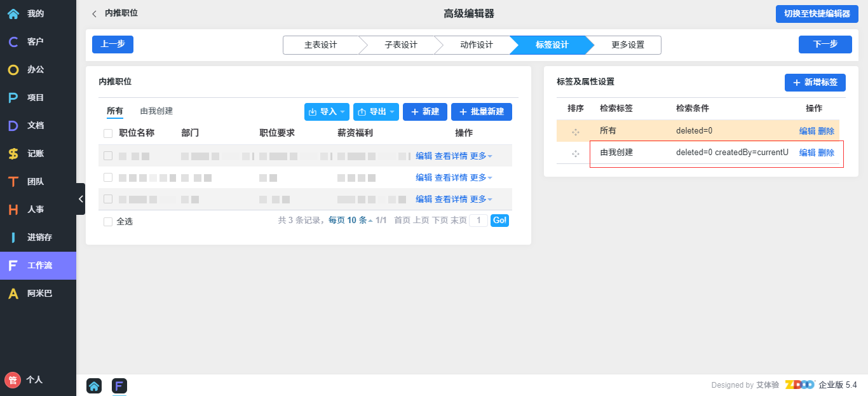This screenshot has width=868, height=396.
Task: Click drag-sort icon for 由我创建 row
Action: click(576, 153)
